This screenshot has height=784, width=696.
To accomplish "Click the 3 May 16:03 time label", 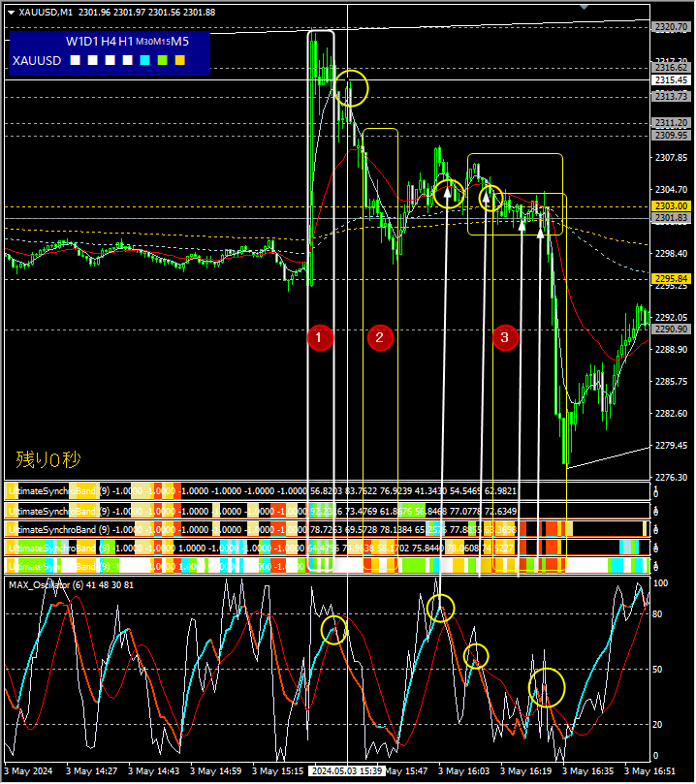I will point(463,771).
